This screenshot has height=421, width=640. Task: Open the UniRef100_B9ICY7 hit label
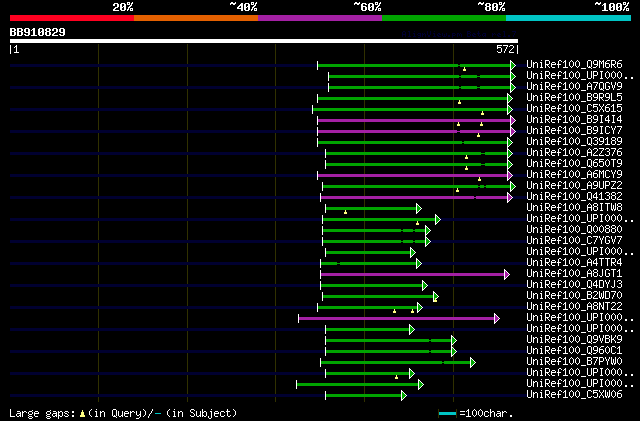click(574, 131)
